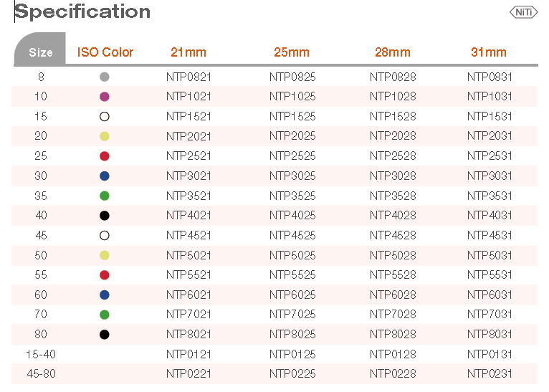Viewport: 549px width, 392px height.
Task: Select the blue color dot for size 30
Action: point(105,176)
